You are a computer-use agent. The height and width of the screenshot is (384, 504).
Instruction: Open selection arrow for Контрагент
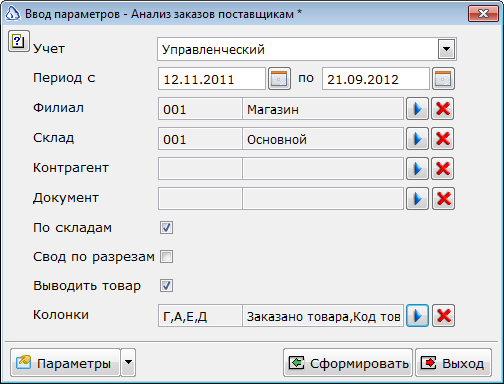(x=417, y=169)
